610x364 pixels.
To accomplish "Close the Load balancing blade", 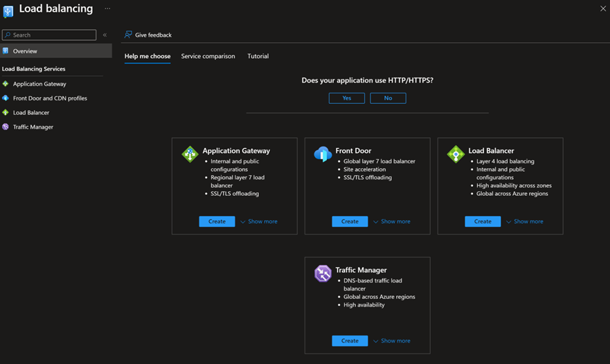I will [x=602, y=8].
